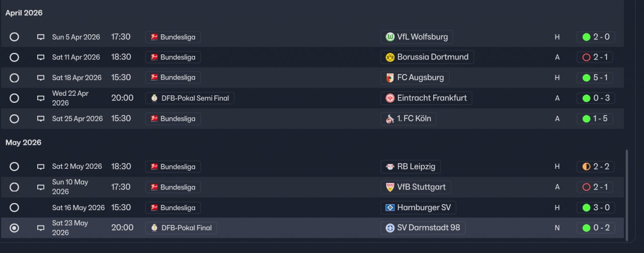Open the 5 - 1 result against Augsburg
This screenshot has width=644, height=253.
(596, 78)
